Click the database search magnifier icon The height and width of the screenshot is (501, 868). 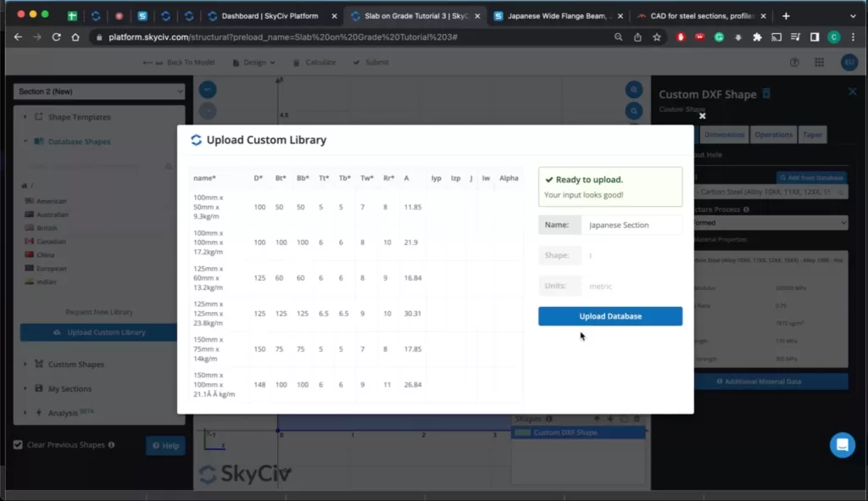pyautogui.click(x=169, y=166)
